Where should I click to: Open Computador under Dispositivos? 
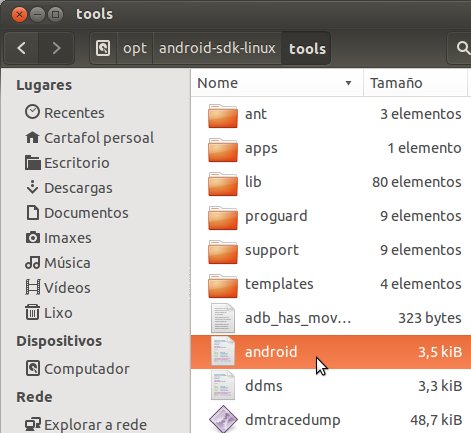click(87, 369)
